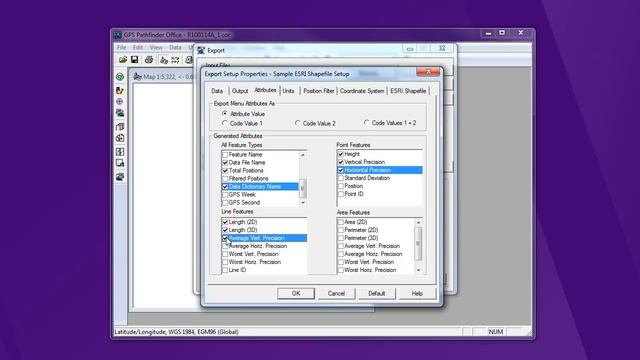This screenshot has width=640, height=360.
Task: Toggle the Map window toolbar icon
Action: 164,60
